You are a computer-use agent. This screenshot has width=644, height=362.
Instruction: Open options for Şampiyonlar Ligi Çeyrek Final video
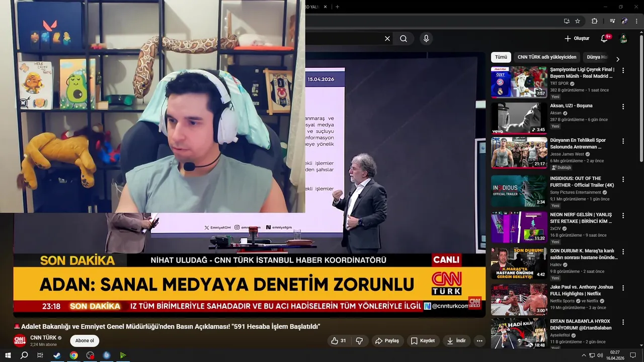[x=623, y=71]
